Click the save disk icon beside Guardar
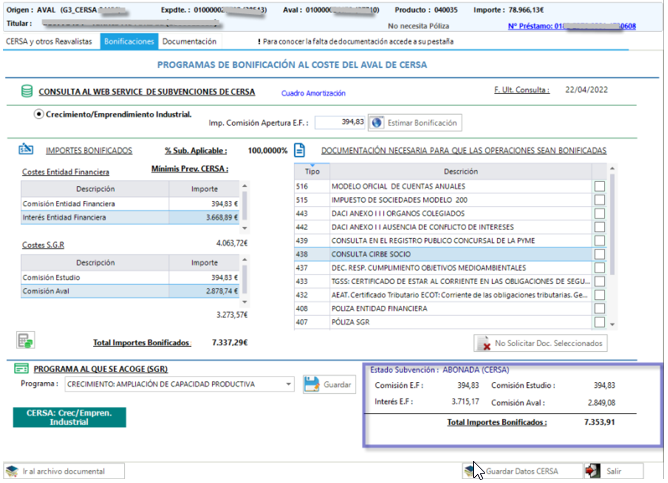Viewport: 668px width, 483px height. [x=311, y=384]
